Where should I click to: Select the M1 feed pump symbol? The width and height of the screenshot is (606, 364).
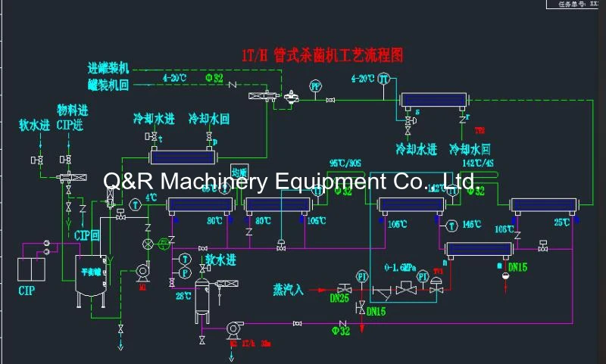[x=143, y=271]
